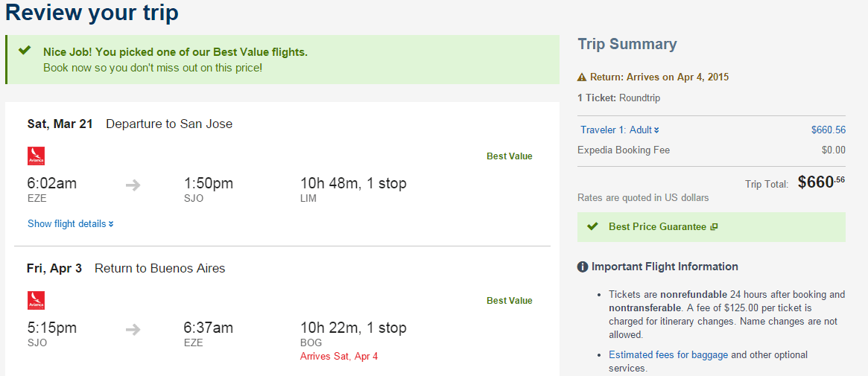Click the chevron next to Show flight details

click(x=111, y=225)
